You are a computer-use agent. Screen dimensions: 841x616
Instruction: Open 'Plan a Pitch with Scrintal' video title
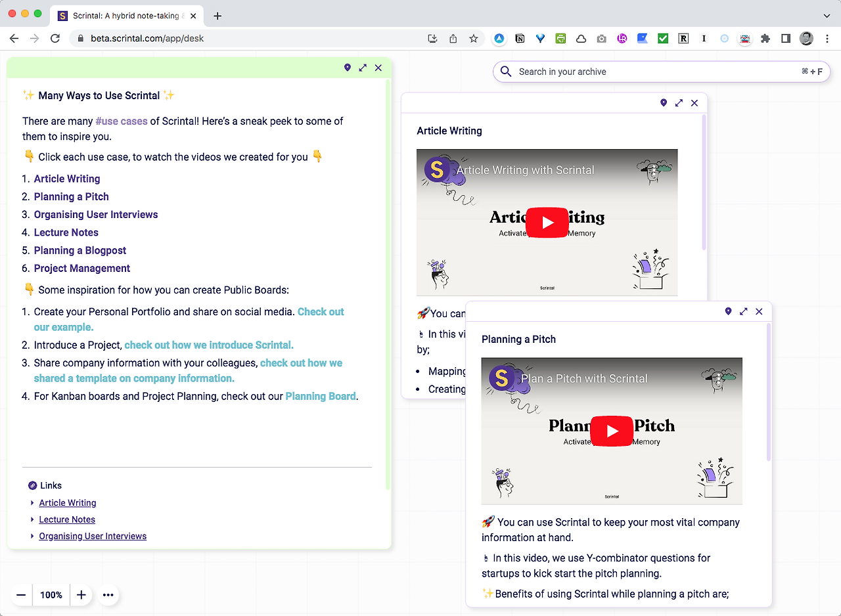point(584,378)
